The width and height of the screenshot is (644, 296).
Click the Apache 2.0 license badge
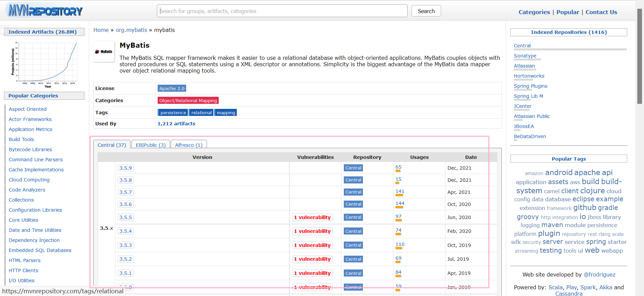click(x=172, y=88)
